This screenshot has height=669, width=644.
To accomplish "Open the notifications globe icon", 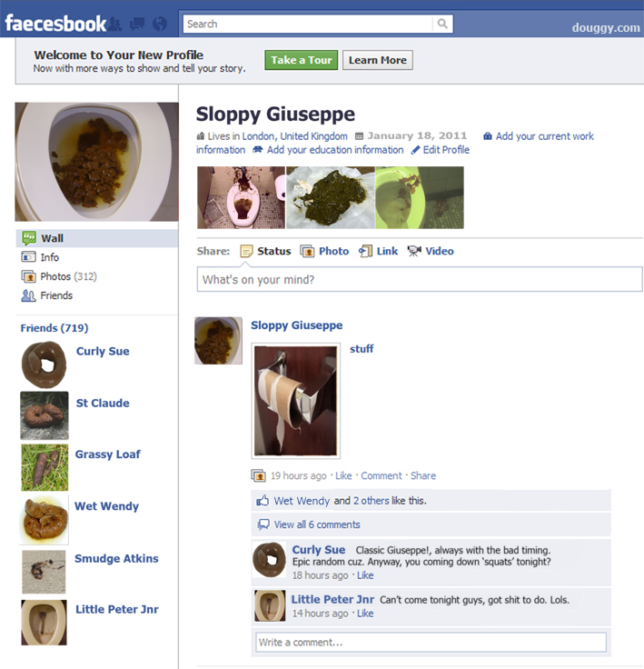I will 160,24.
